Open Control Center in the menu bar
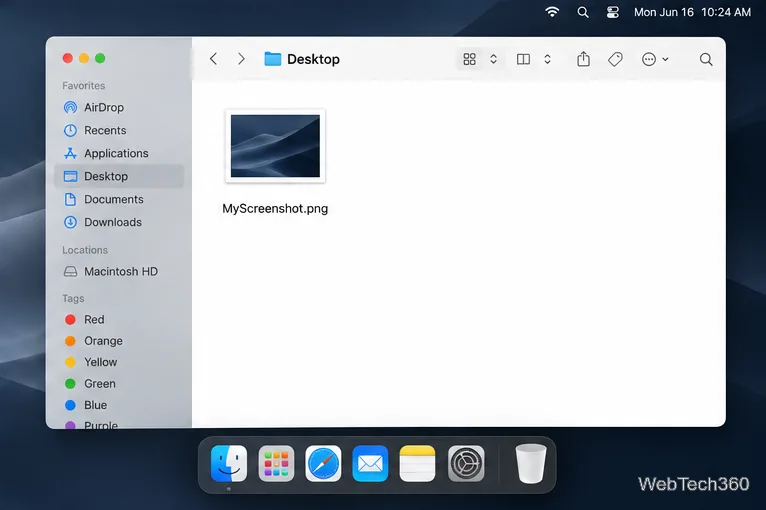 tap(613, 12)
